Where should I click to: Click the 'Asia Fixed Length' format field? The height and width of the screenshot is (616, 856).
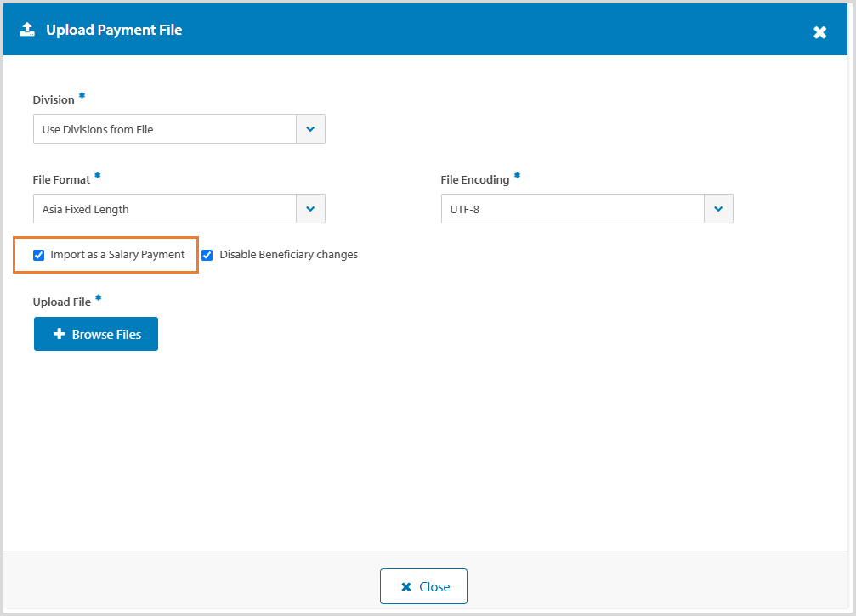pyautogui.click(x=164, y=209)
